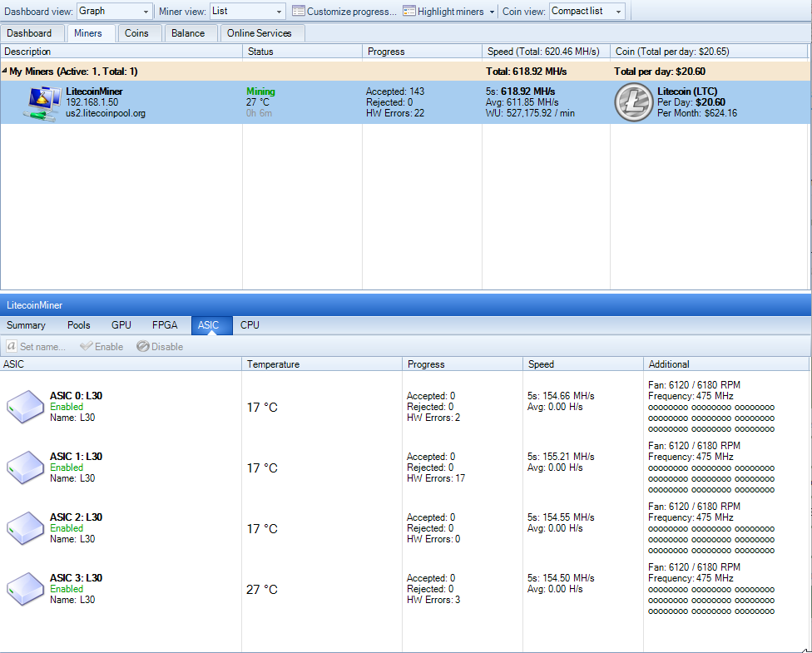Select the ASIC 1: L30 device icon

click(25, 467)
